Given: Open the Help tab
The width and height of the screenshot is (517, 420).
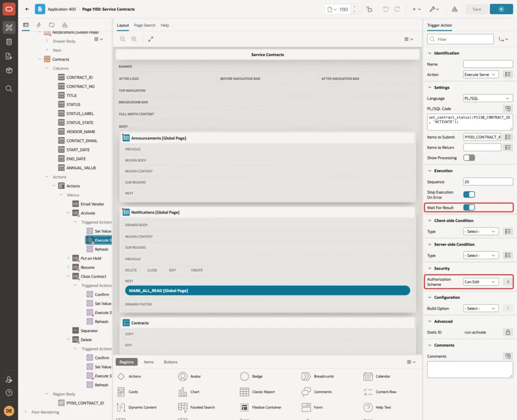Looking at the screenshot, I should click(x=165, y=25).
